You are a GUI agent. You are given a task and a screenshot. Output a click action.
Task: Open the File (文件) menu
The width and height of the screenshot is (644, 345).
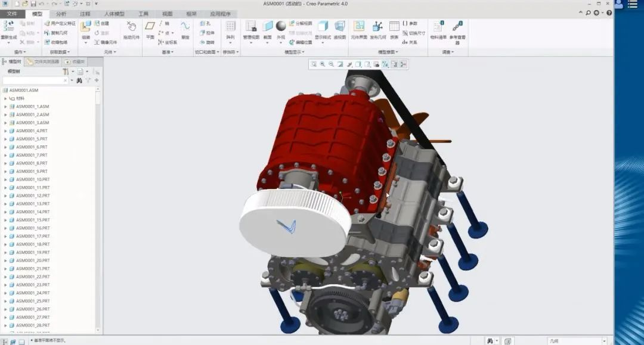tap(13, 14)
